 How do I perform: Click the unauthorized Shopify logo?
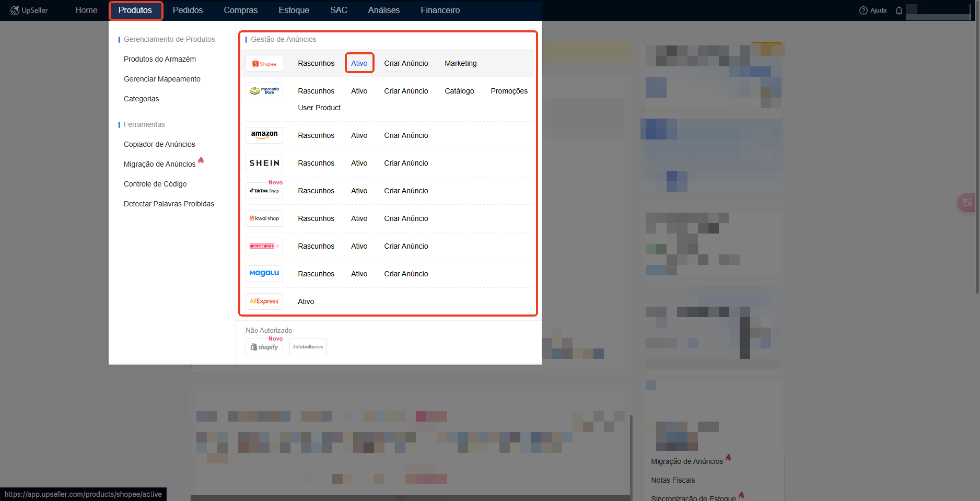264,347
